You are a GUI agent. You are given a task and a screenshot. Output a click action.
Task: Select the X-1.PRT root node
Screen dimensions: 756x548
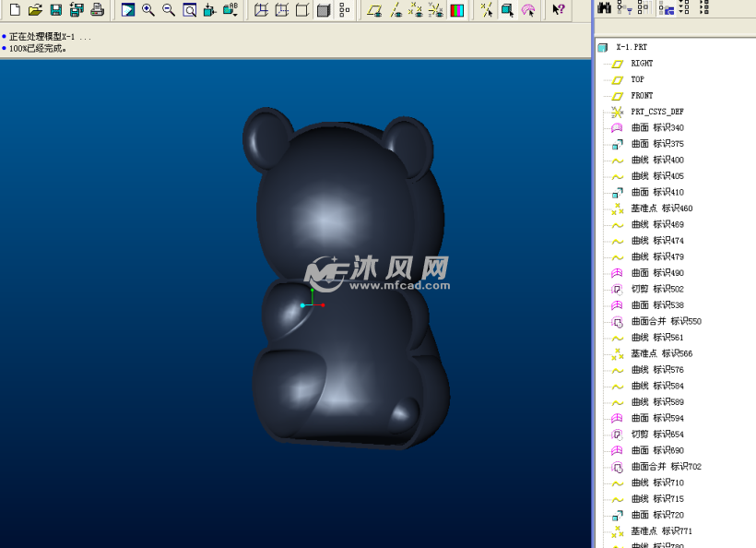tap(632, 47)
